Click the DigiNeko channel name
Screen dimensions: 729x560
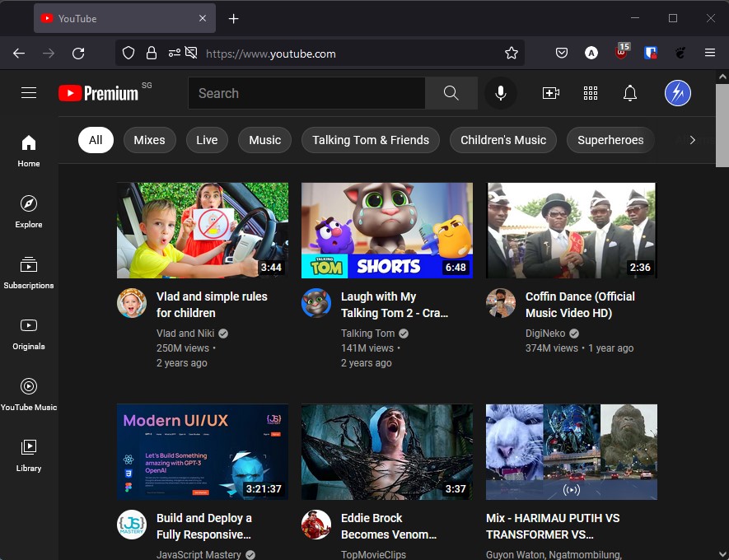(x=545, y=334)
